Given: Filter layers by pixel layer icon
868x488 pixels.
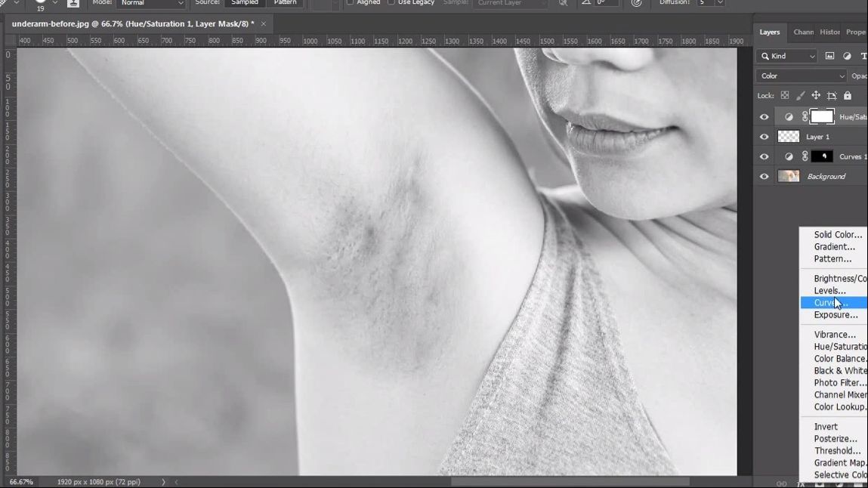Looking at the screenshot, I should (829, 56).
